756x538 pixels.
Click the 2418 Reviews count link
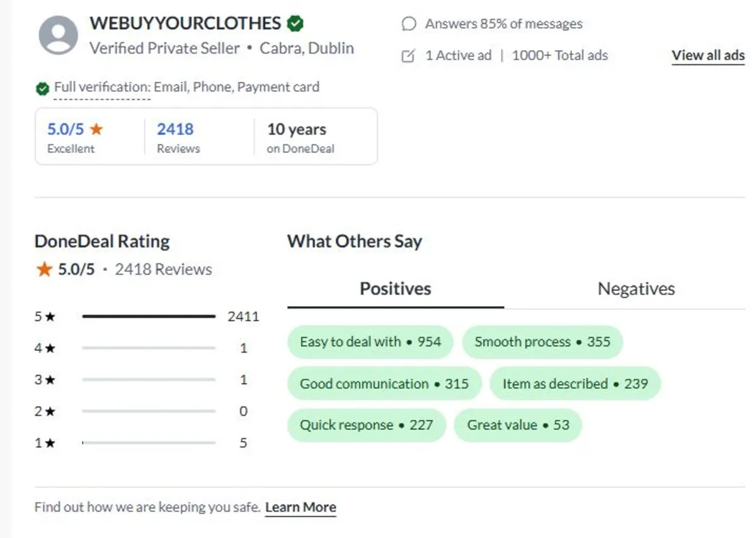175,130
